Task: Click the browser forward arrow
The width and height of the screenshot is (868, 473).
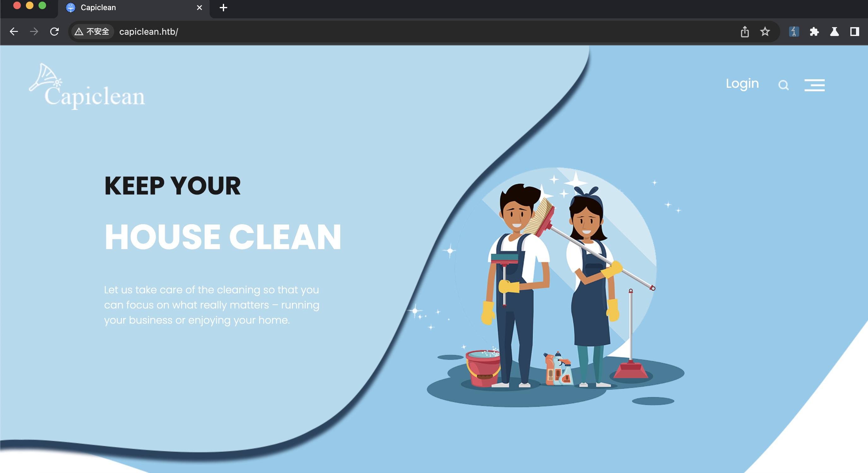Action: pos(34,32)
